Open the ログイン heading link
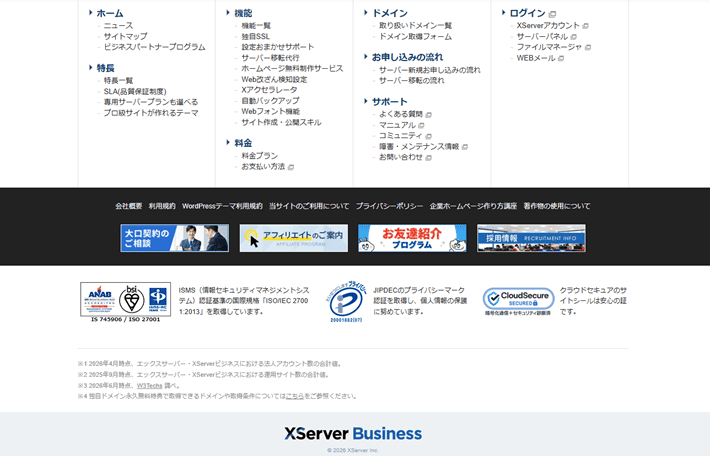The image size is (710, 456). (528, 13)
